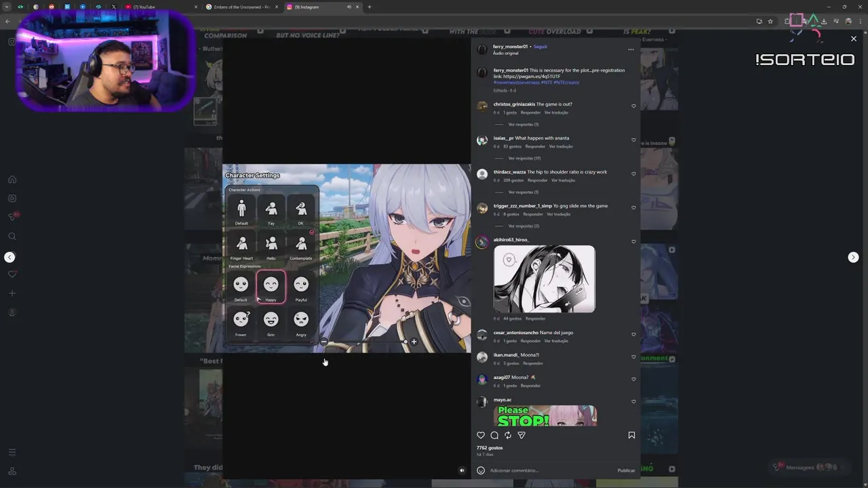Viewport: 868px width, 488px height.
Task: Open the #nevernesstoeverness hashtag
Action: (x=516, y=83)
